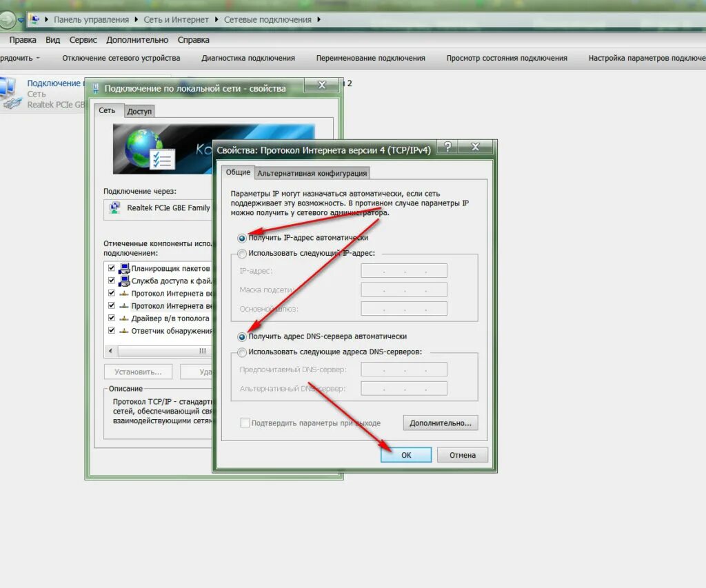Select 'Получить адрес DNS-сервера автоматически' option
Viewport: 706px width, 588px height.
pos(242,336)
